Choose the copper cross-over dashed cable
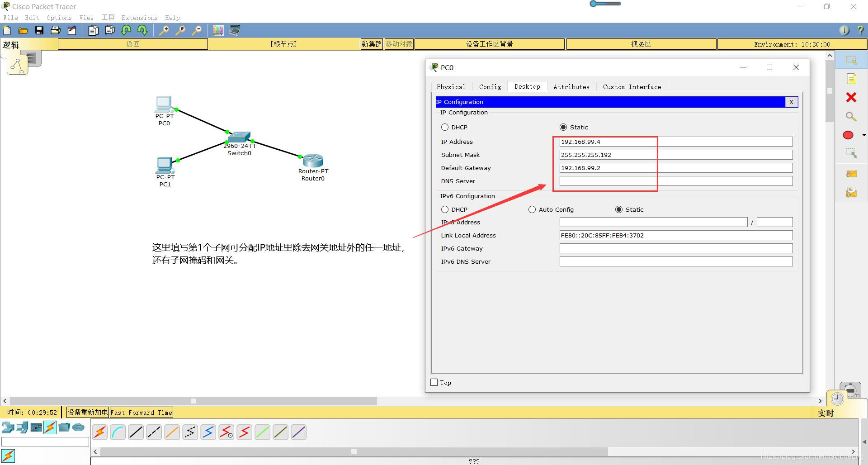 (x=154, y=432)
